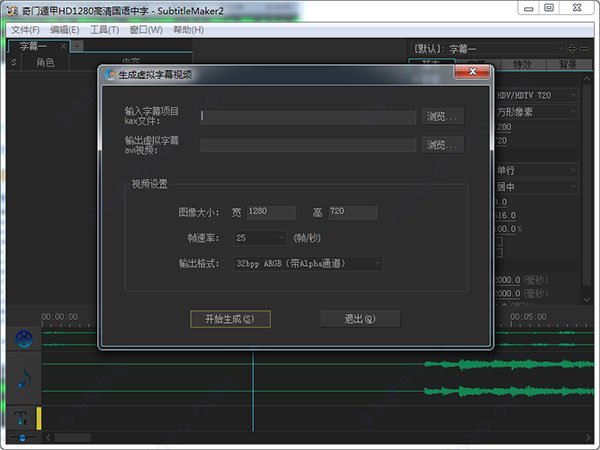Image resolution: width=600 pixels, height=450 pixels.
Task: Click the 角色 column header
Action: (45, 62)
